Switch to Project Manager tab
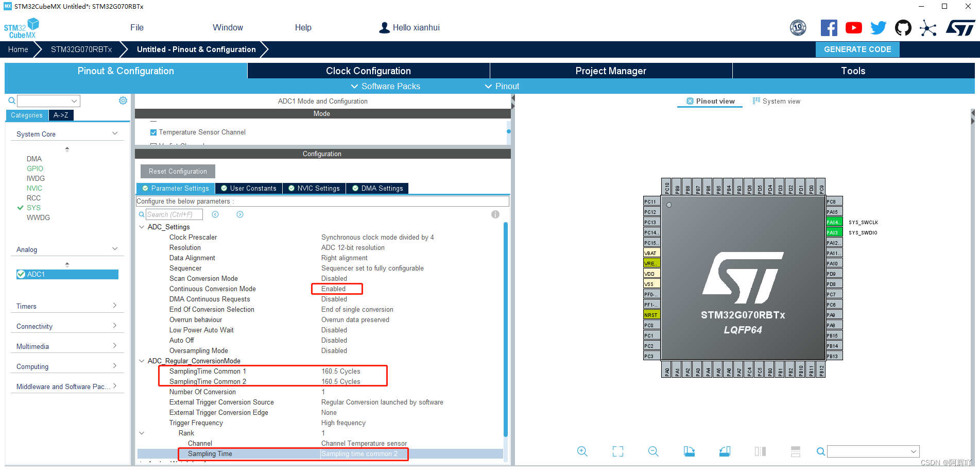Image resolution: width=980 pixels, height=471 pixels. (611, 71)
